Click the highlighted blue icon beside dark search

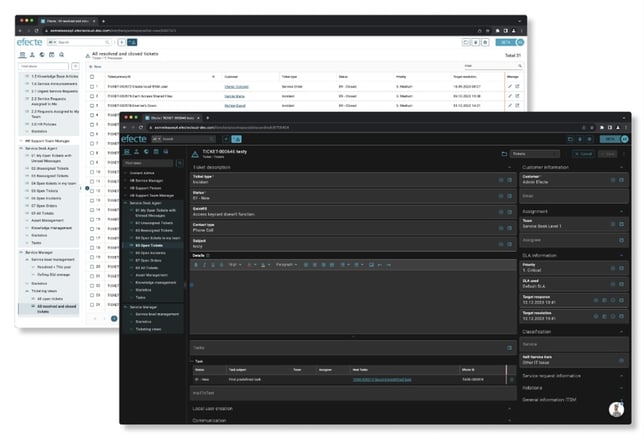tap(237, 139)
